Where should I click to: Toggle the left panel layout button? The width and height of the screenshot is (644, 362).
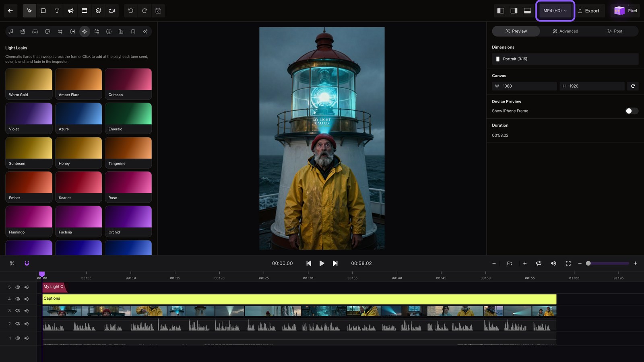pyautogui.click(x=500, y=11)
